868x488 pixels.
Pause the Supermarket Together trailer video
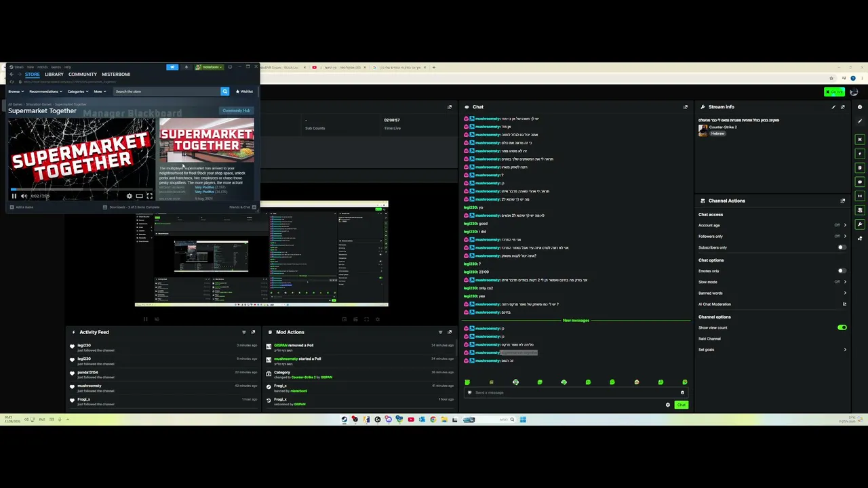[x=14, y=196]
